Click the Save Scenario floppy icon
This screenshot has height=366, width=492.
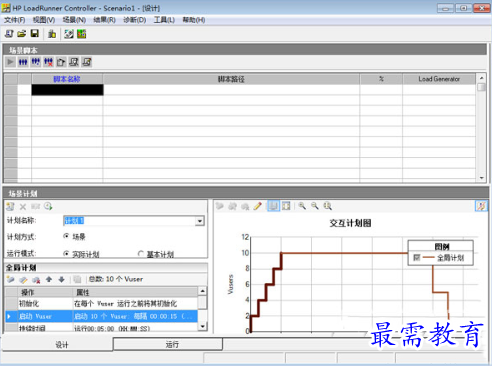35,34
